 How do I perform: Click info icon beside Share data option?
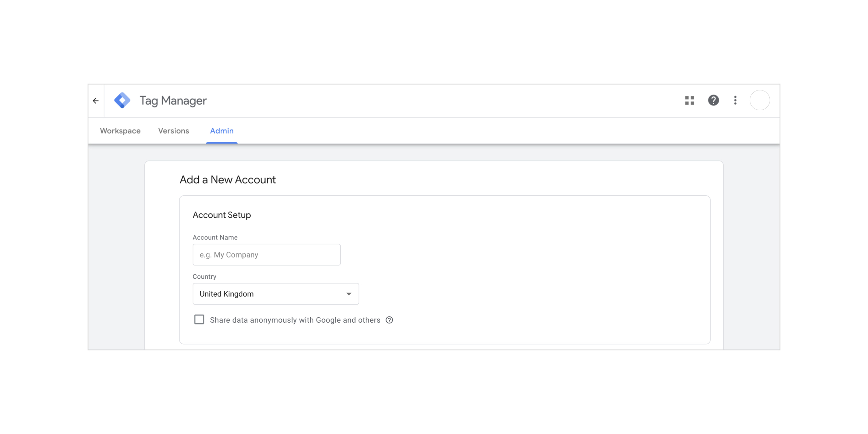389,320
